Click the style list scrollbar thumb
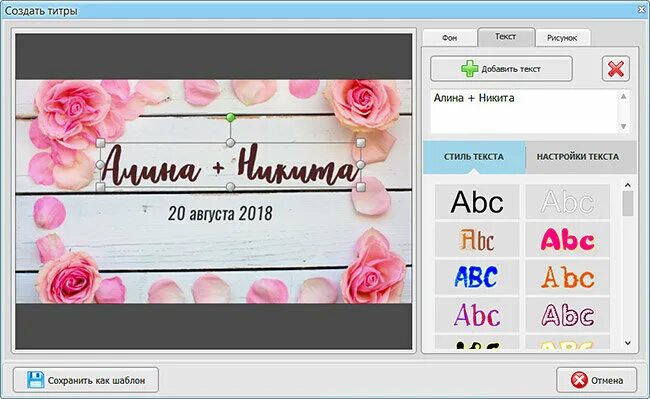650x399 pixels. [628, 203]
